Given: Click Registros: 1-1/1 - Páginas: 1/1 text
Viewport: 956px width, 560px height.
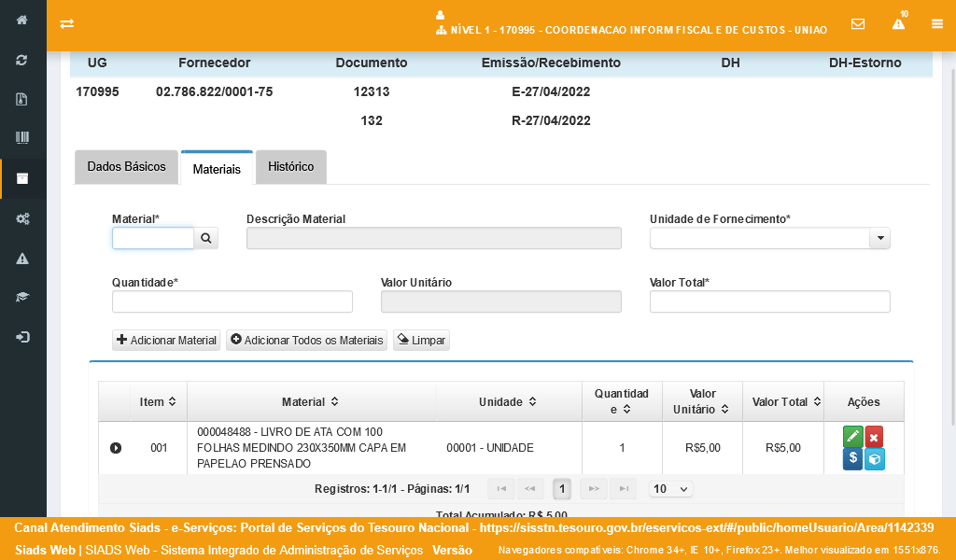Looking at the screenshot, I should 392,489.
